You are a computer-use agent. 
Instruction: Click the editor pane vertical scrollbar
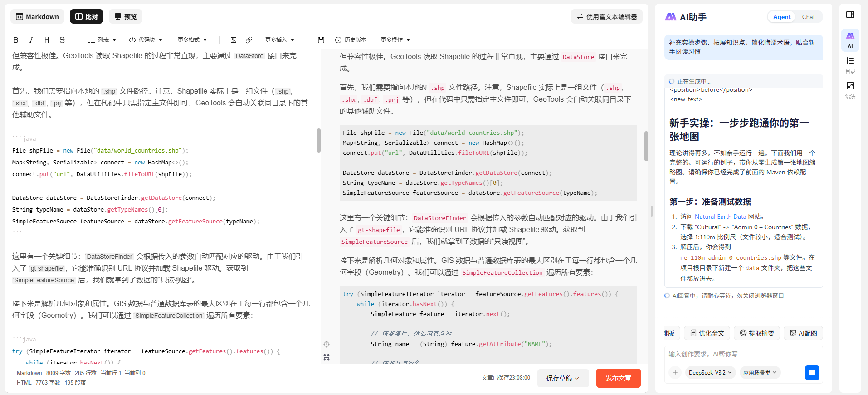tap(319, 140)
